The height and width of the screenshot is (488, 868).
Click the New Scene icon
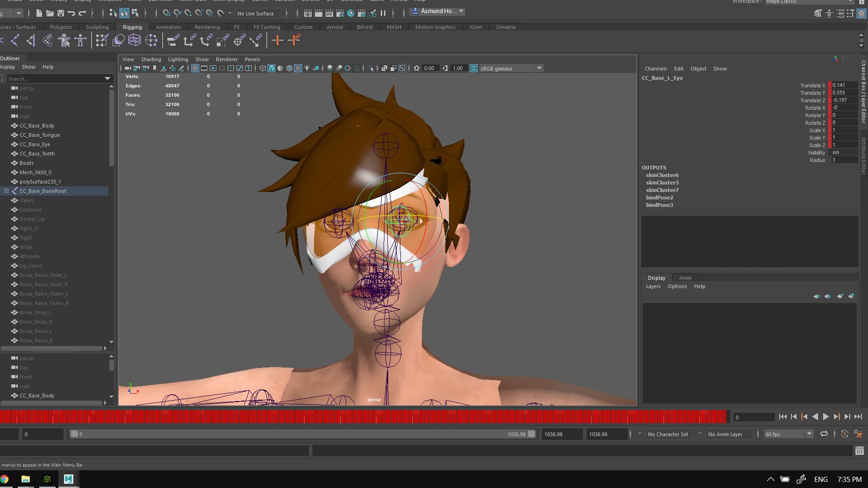(39, 13)
